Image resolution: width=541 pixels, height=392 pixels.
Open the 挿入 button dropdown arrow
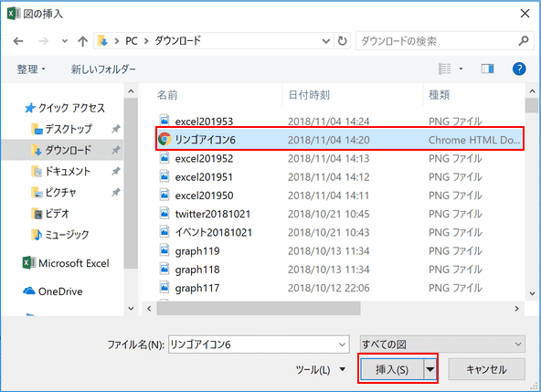430,369
